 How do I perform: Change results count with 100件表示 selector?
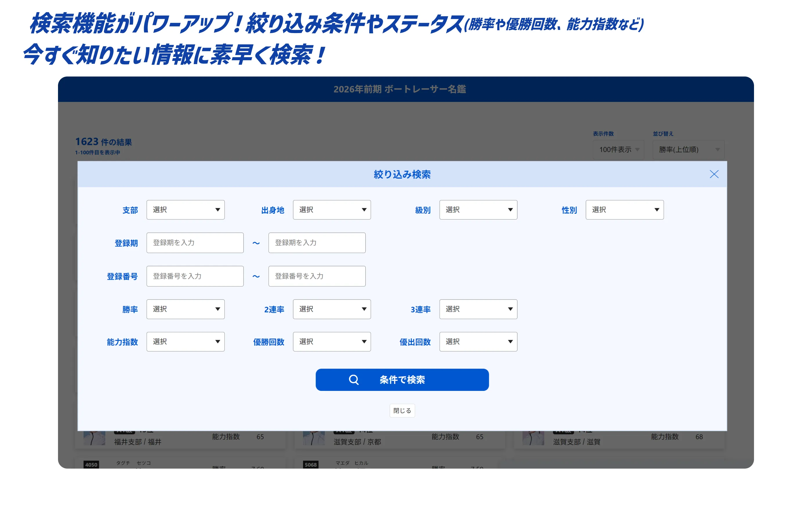click(619, 150)
